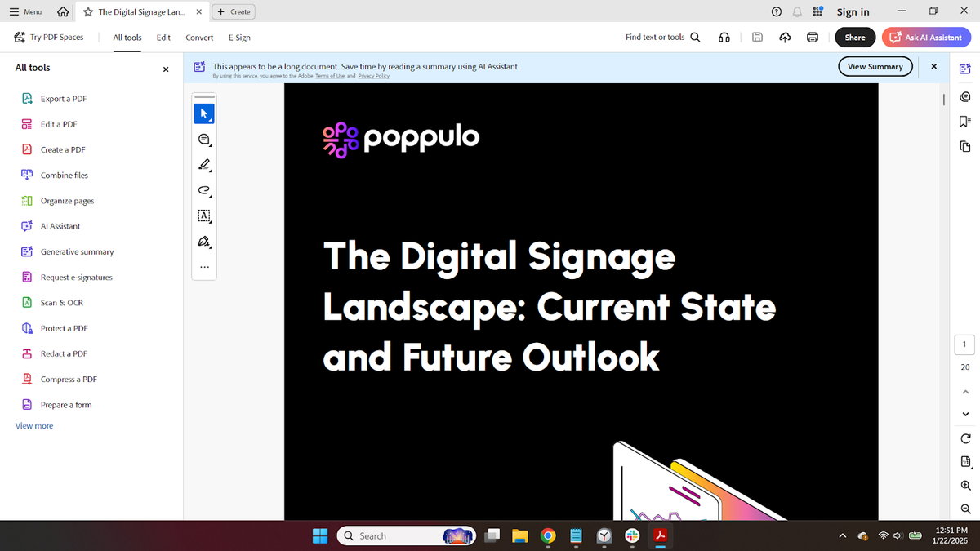Choose Generative summary in All tools

(x=67, y=252)
